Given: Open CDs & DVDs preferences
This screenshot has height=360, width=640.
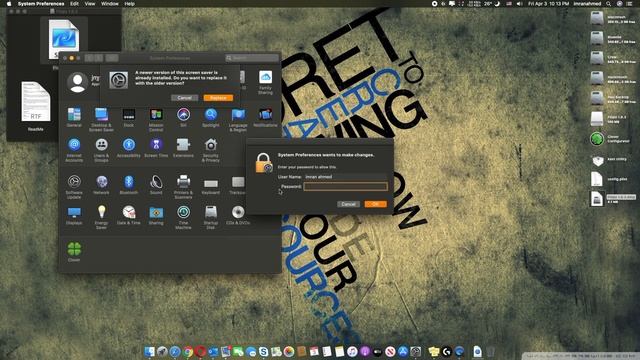Looking at the screenshot, I should [x=238, y=215].
